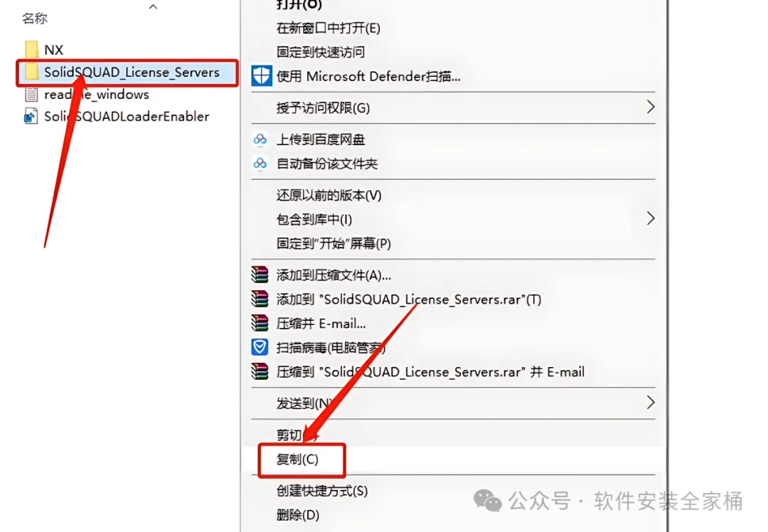
Task: Click the SolidSQUADLoaderEnabler registry file icon
Action: point(31,116)
